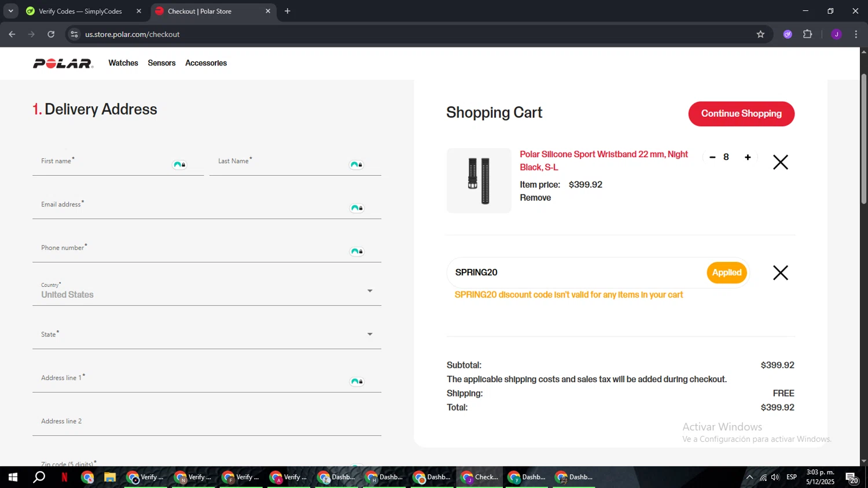This screenshot has height=488, width=868.
Task: Open password manager icon in First name
Action: coord(179,165)
